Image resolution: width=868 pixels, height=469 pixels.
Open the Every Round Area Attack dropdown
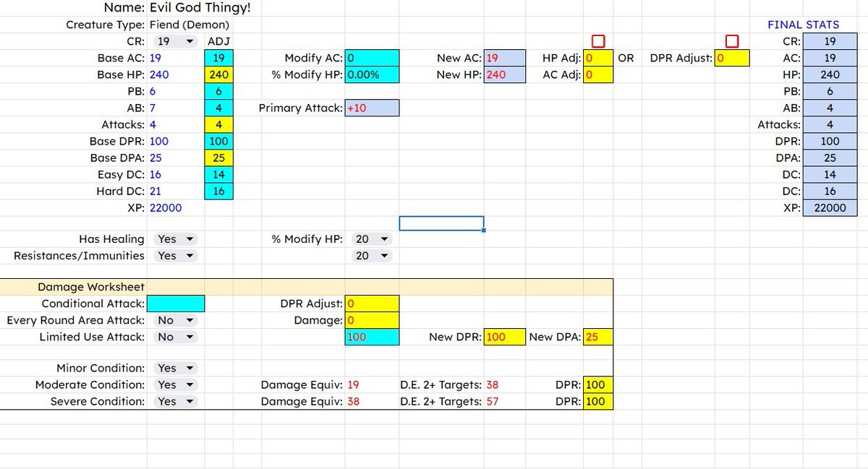coord(176,320)
